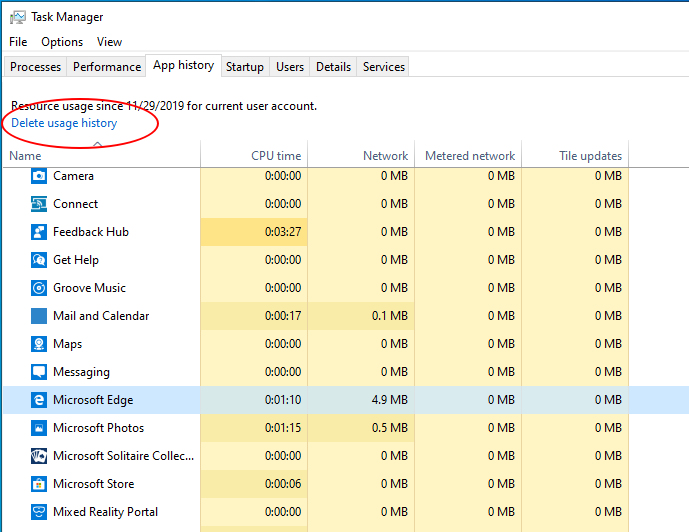Open the Options menu
The width and height of the screenshot is (689, 532).
tap(62, 42)
